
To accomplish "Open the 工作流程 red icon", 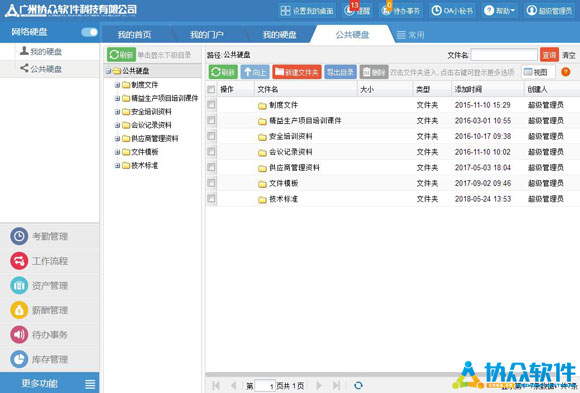I will click(19, 261).
